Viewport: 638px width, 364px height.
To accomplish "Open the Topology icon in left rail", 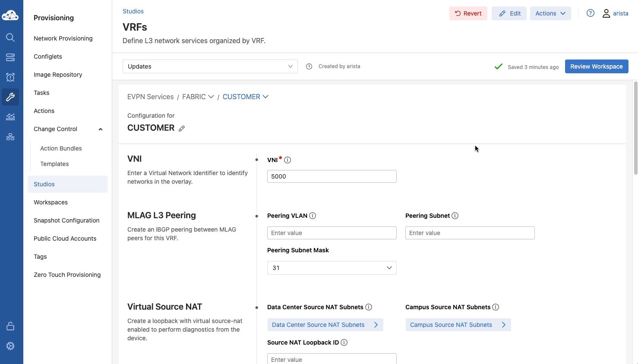I will [10, 137].
